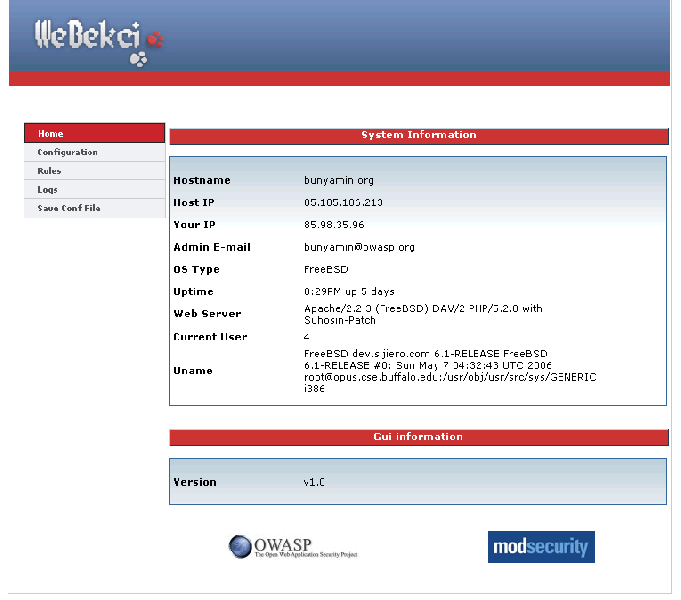
Task: Click the white paw print below the logo
Action: [x=139, y=60]
